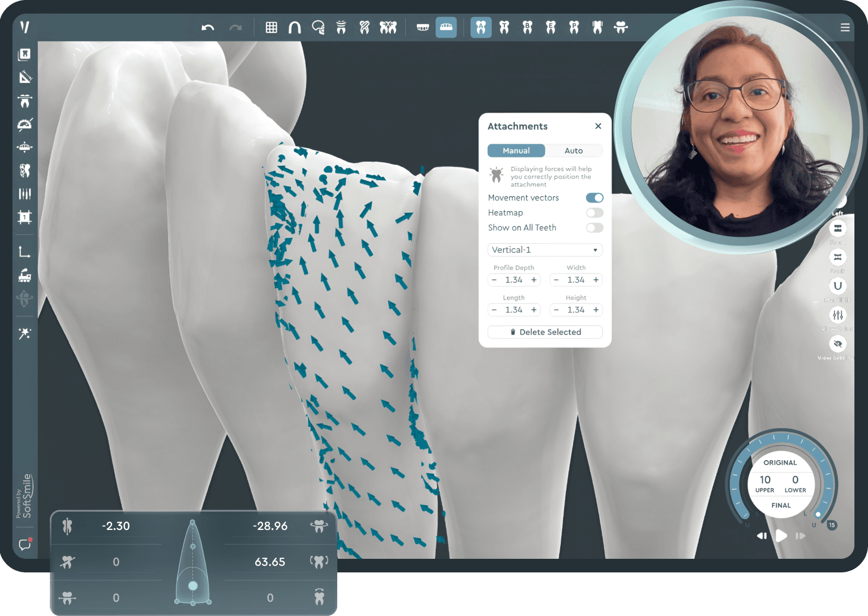The image size is (868, 616).
Task: Enable the Heatmap toggle
Action: pos(594,213)
